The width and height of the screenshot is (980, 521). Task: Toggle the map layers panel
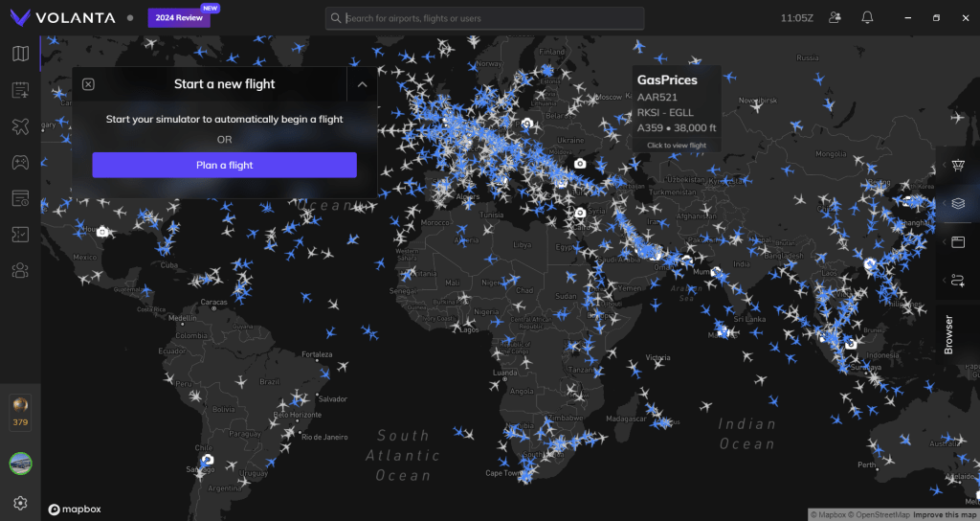click(x=958, y=204)
